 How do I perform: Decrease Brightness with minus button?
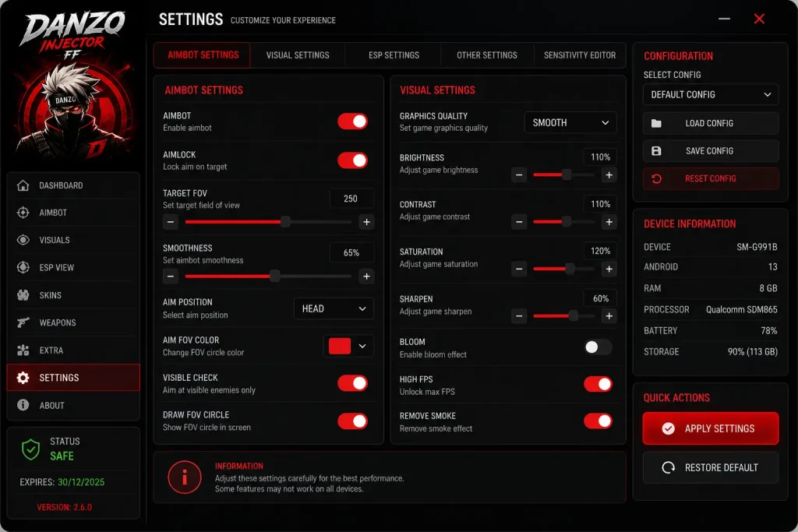[519, 175]
